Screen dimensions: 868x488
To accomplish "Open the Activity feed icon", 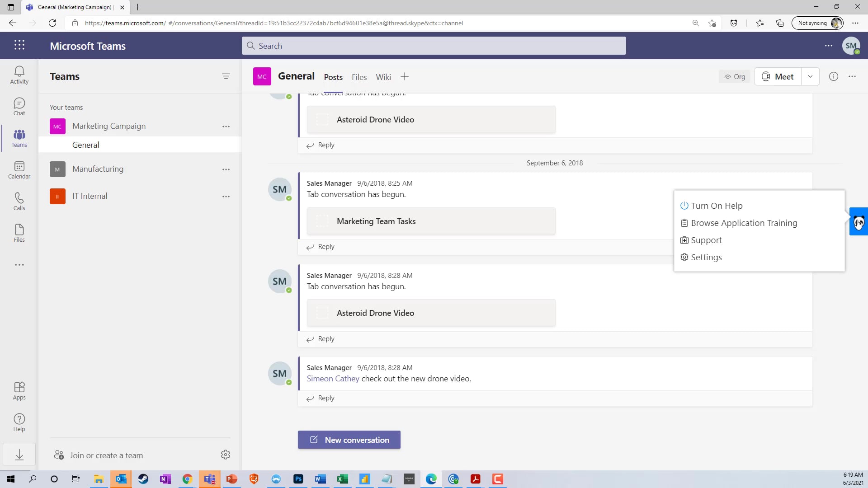I will tap(19, 75).
